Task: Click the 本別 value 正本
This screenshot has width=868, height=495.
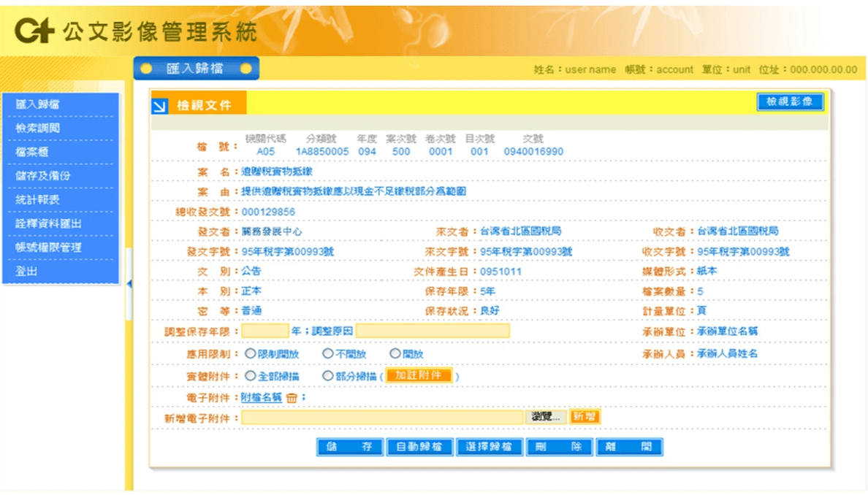Action: click(251, 291)
